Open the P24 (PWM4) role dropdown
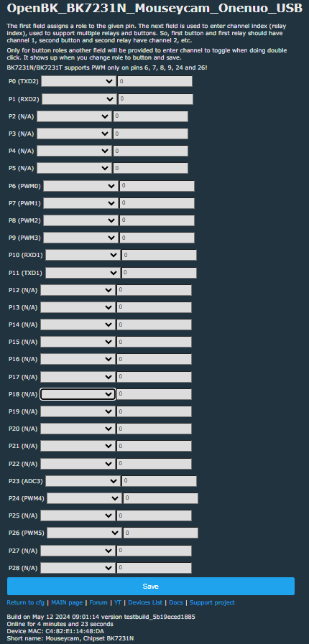309x644 pixels. click(x=85, y=498)
